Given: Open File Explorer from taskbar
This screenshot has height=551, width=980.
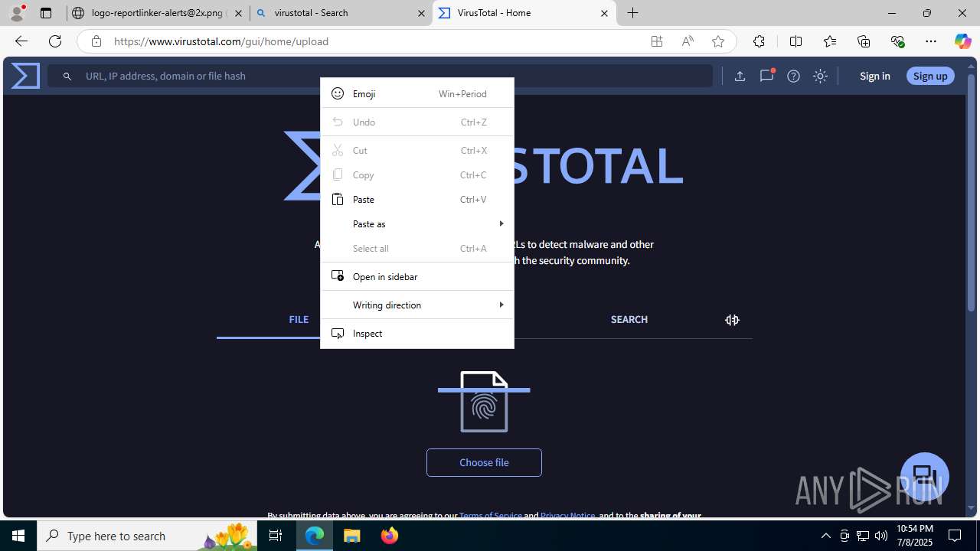Looking at the screenshot, I should pos(352,536).
